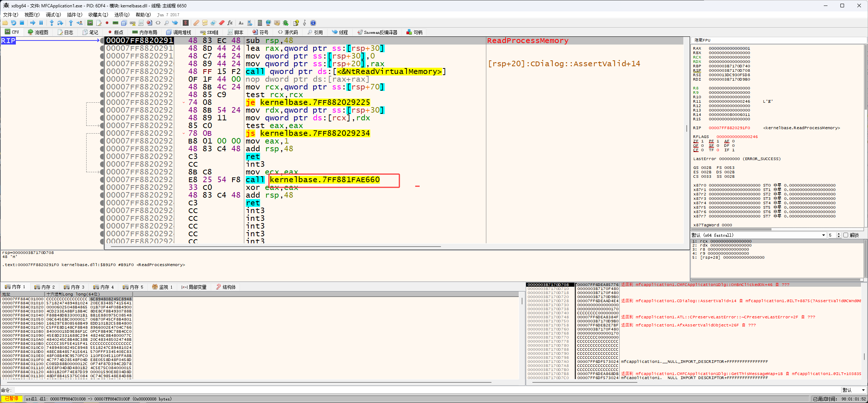Click the blue info about icon
Viewport: 868px width, 403px height.
pos(313,23)
